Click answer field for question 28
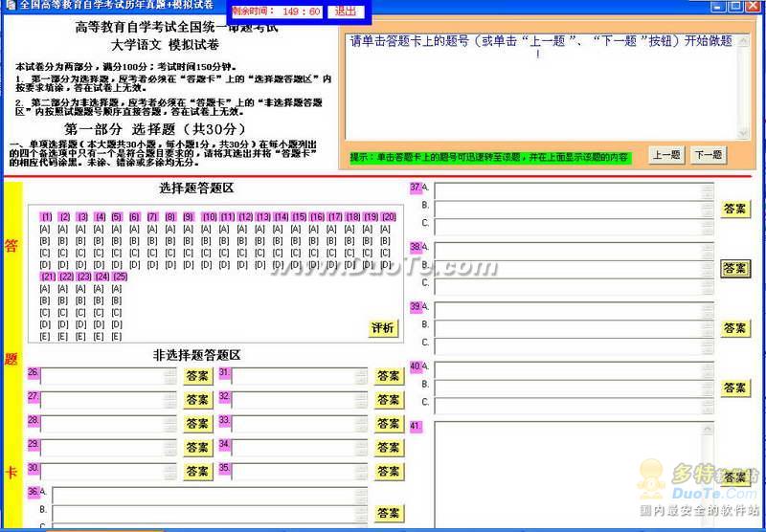This screenshot has width=766, height=532. coord(108,424)
